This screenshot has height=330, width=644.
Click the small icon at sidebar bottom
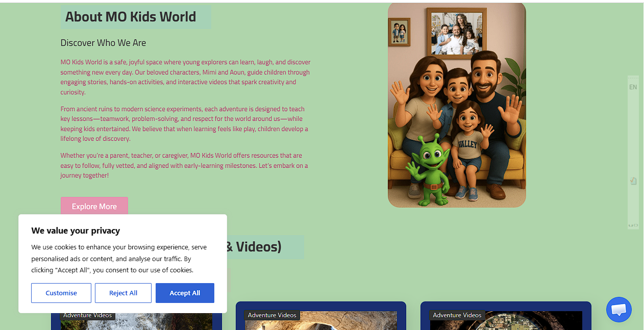point(633,225)
